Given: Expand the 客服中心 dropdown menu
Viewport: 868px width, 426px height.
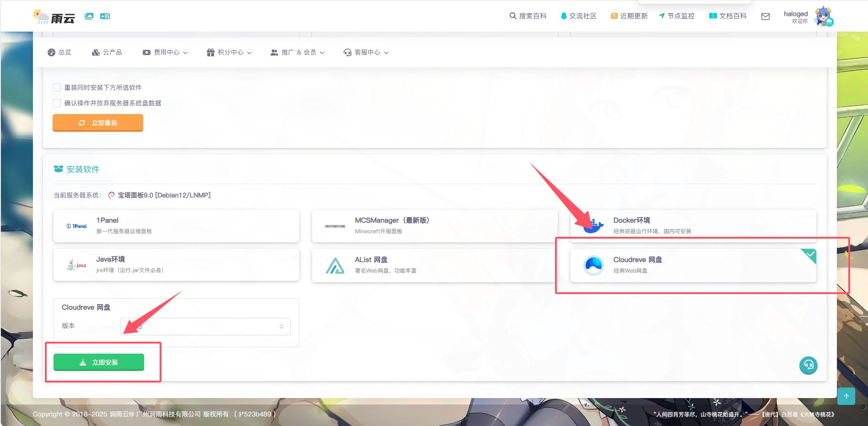Looking at the screenshot, I should tap(366, 52).
